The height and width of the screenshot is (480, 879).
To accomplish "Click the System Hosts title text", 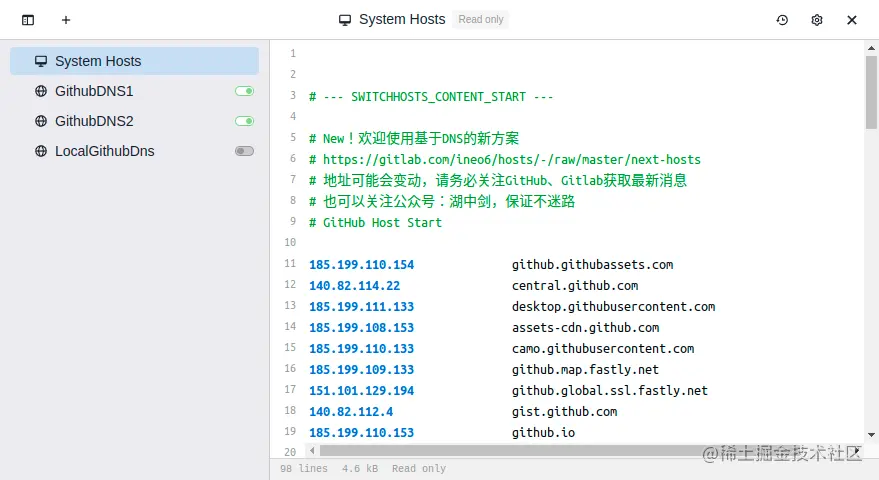I will click(x=402, y=20).
